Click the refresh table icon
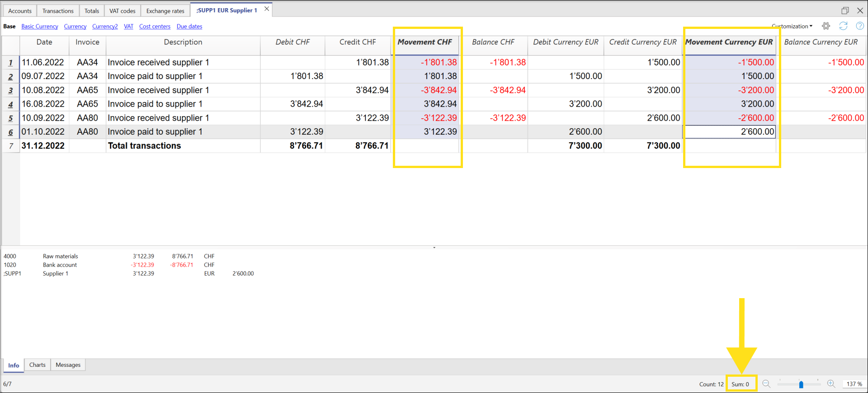Image resolution: width=868 pixels, height=393 pixels. click(843, 26)
